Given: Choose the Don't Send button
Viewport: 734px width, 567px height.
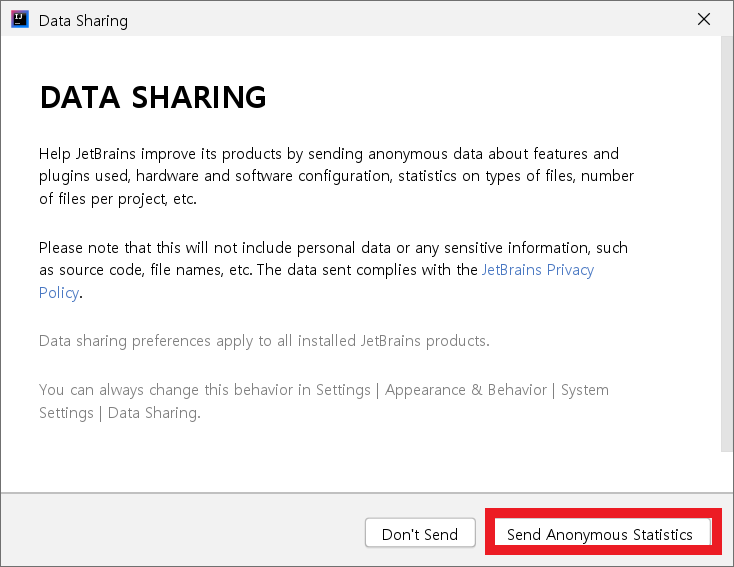Looking at the screenshot, I should click(x=420, y=532).
